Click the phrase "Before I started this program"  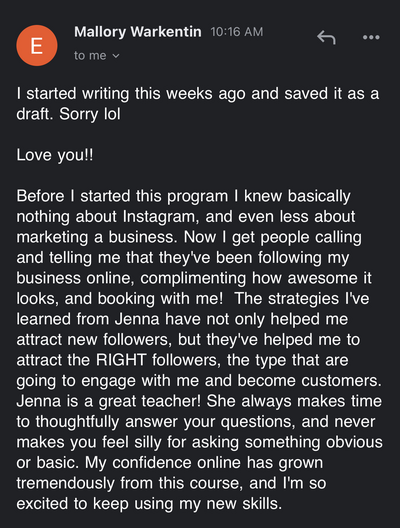tap(122, 196)
